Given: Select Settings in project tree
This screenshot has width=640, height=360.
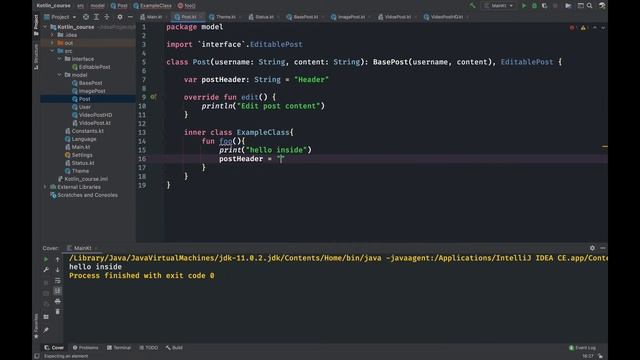Looking at the screenshot, I should click(78, 155).
